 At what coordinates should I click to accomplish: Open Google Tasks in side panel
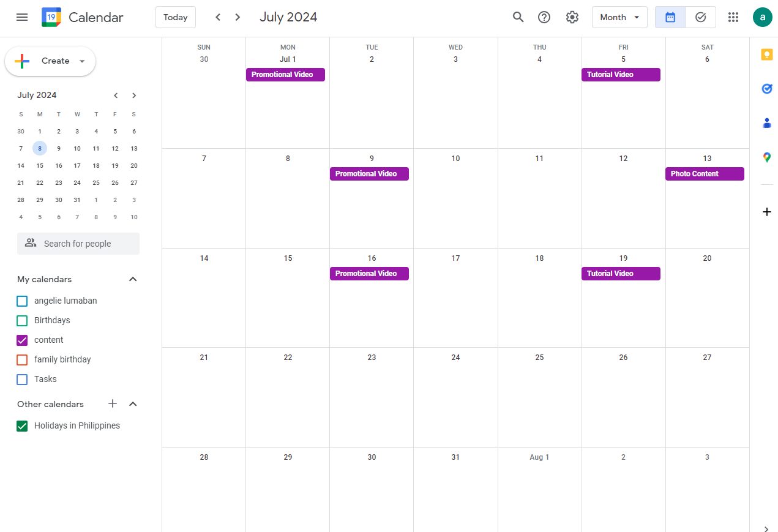coord(767,89)
